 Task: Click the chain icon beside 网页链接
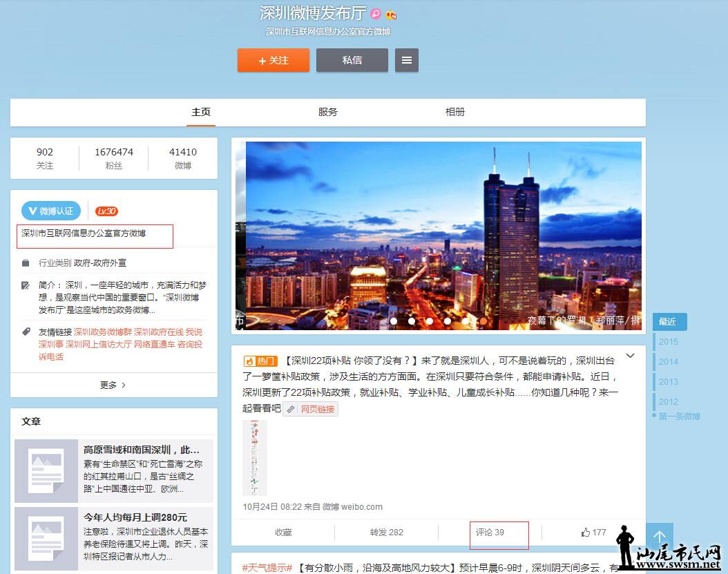(x=291, y=409)
